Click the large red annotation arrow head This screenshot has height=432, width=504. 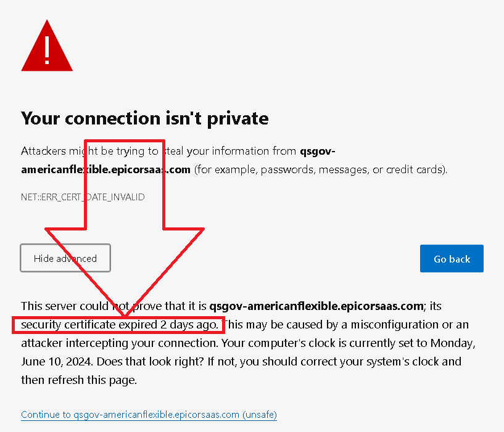pos(125,271)
